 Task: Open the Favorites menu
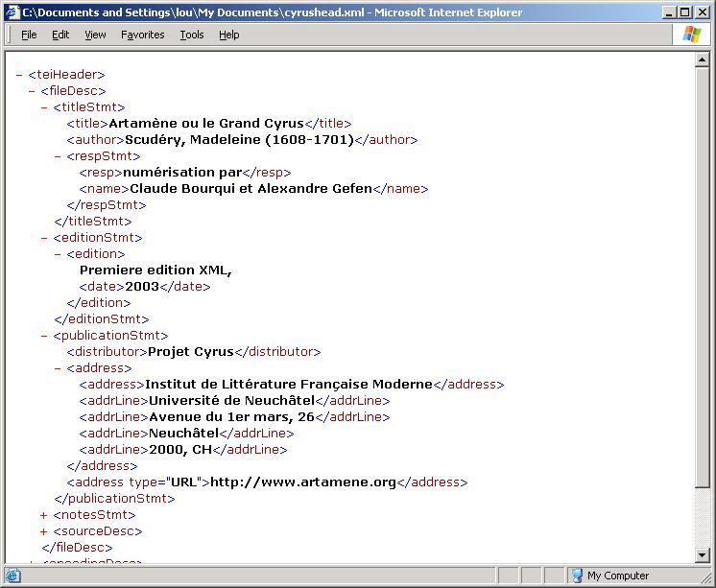point(142,35)
